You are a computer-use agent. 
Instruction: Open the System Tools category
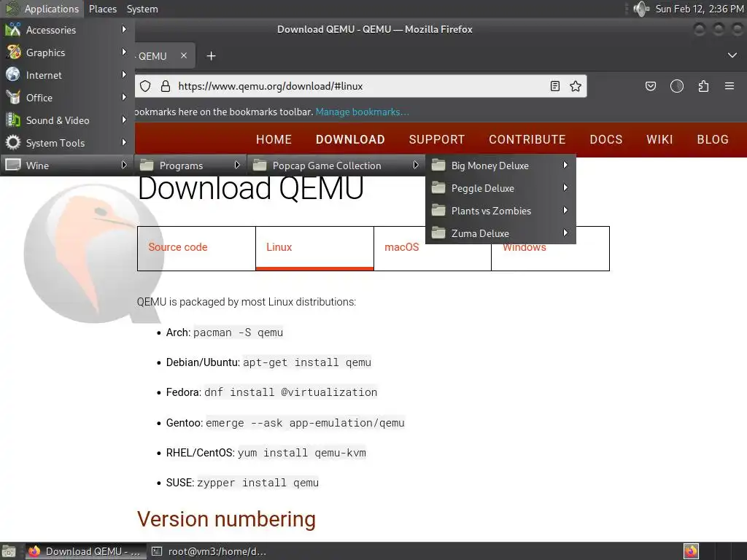[67, 143]
